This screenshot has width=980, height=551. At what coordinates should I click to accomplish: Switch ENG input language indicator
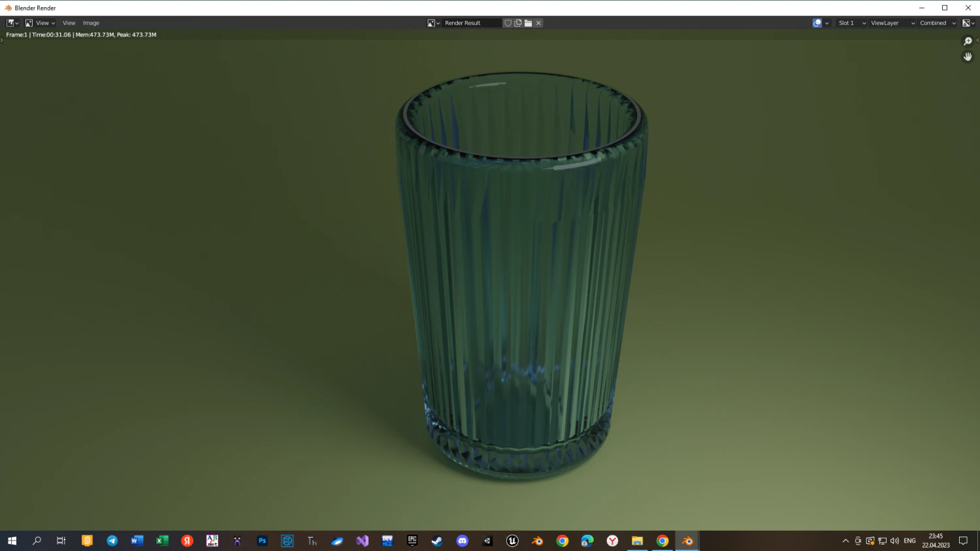(909, 541)
